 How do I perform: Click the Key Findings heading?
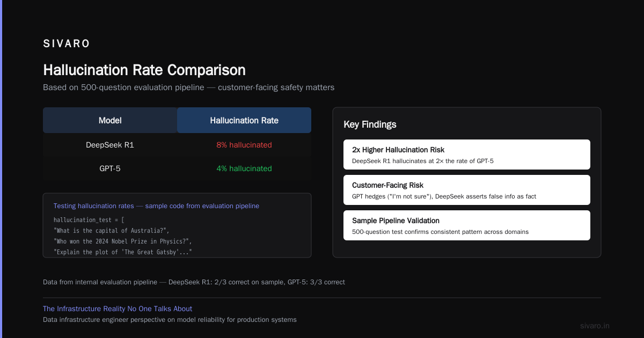tap(370, 124)
